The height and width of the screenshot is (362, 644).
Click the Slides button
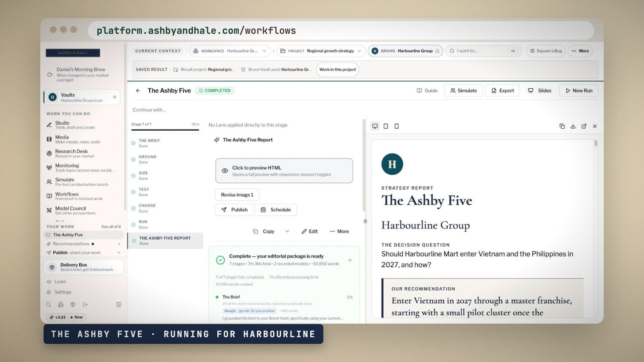[540, 91]
